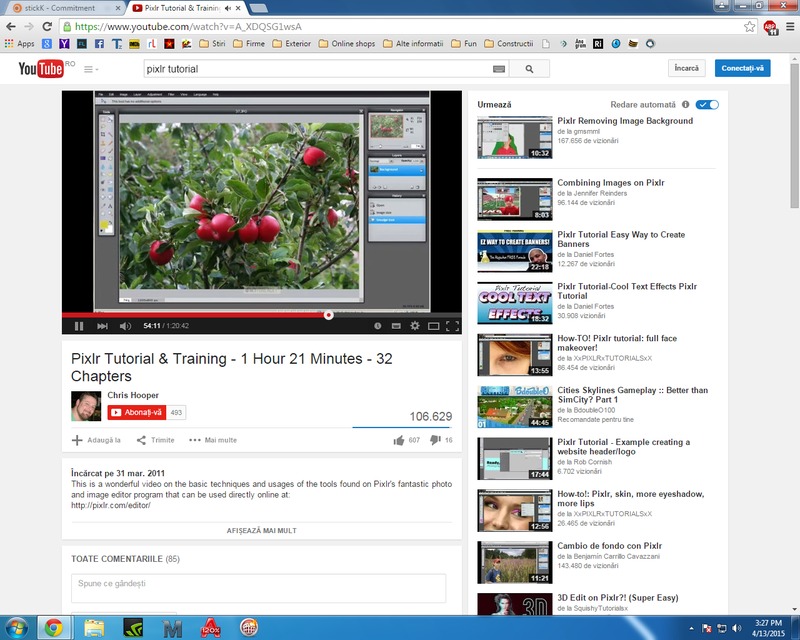This screenshot has height=640, width=800.
Task: Click Adaugă la plus icon
Action: click(x=77, y=440)
